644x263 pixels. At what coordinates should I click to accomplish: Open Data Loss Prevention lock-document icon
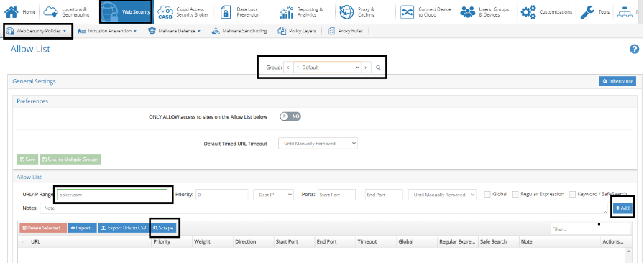[x=226, y=12]
